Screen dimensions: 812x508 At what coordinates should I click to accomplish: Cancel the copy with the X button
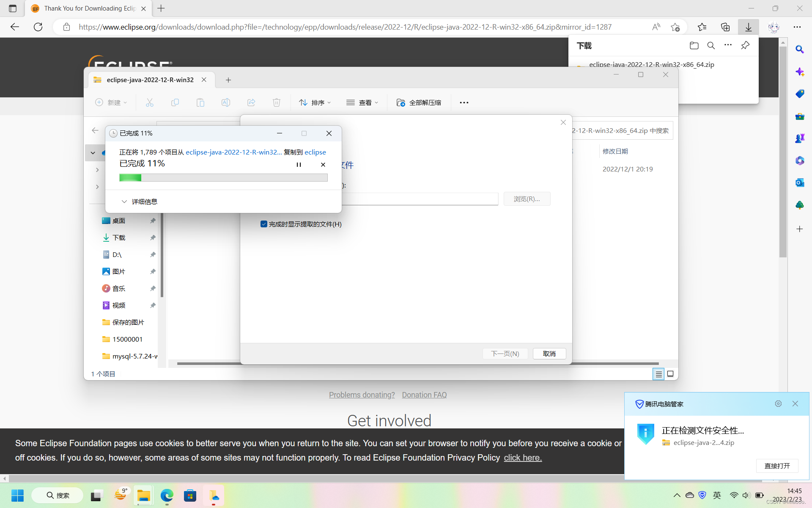tap(323, 165)
